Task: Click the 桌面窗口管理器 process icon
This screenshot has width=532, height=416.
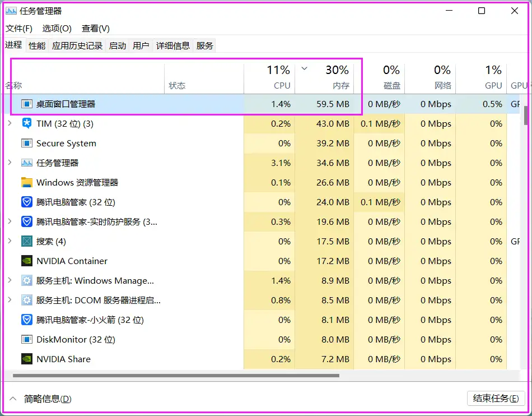Action: [x=27, y=104]
